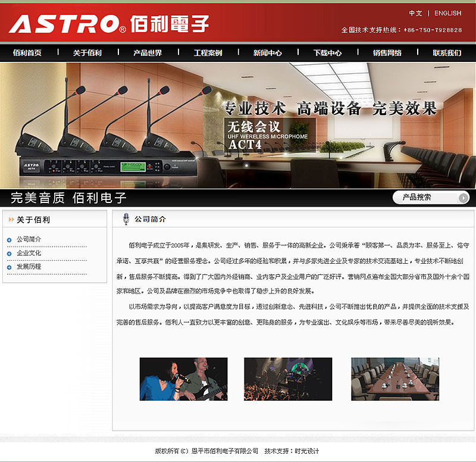Go to 产品世界 in the navigation bar
This screenshot has width=476, height=462.
pos(148,53)
